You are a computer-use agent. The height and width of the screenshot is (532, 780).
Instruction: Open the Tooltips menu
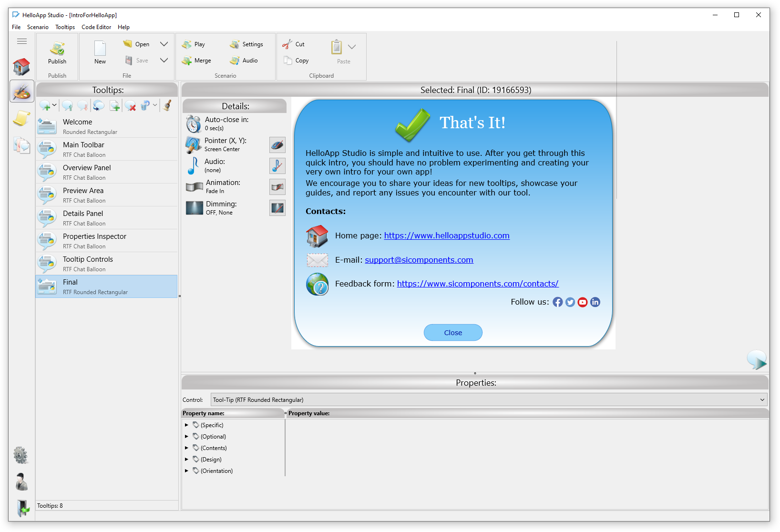coord(65,27)
